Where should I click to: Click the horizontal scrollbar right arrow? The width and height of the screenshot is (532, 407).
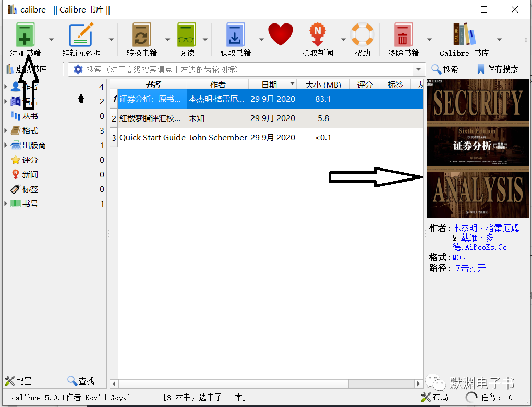418,384
